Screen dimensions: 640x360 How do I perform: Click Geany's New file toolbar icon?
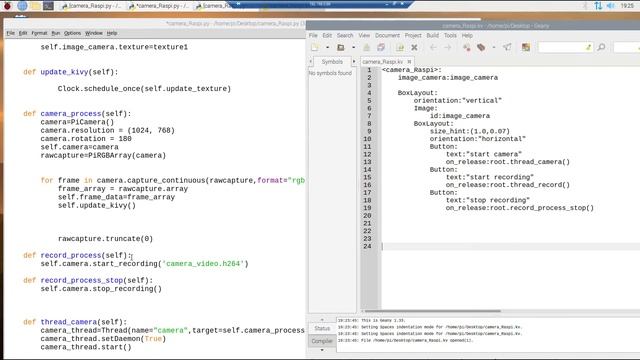coord(315,48)
